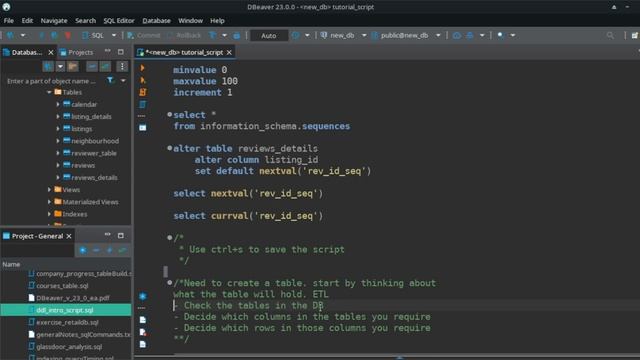Switch to the Projects tab

pos(77,52)
